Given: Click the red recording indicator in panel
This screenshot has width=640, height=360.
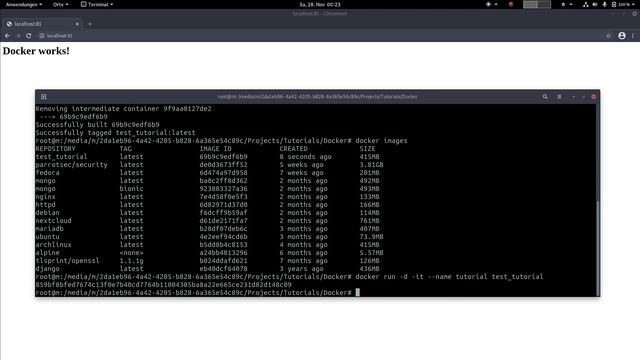Looking at the screenshot, I should click(511, 4).
